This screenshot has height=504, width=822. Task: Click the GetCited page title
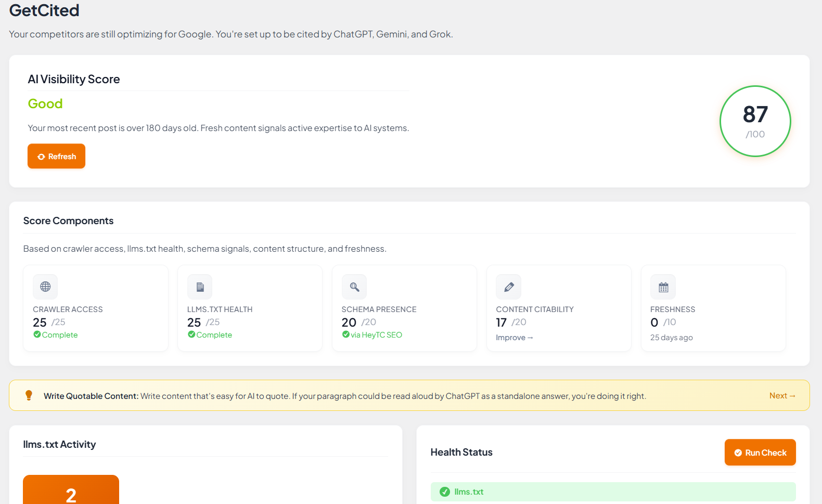tap(44, 10)
